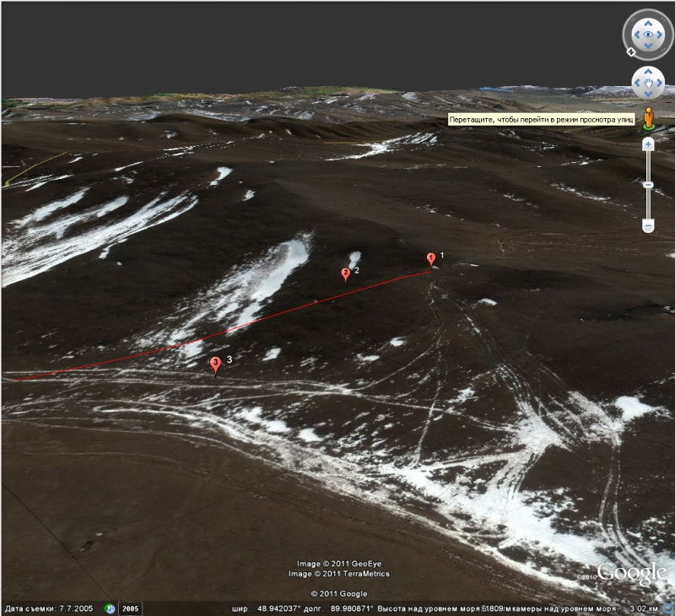Image resolution: width=675 pixels, height=616 pixels.
Task: Rotate view right with the Look joystick arrow
Action: coord(661,35)
